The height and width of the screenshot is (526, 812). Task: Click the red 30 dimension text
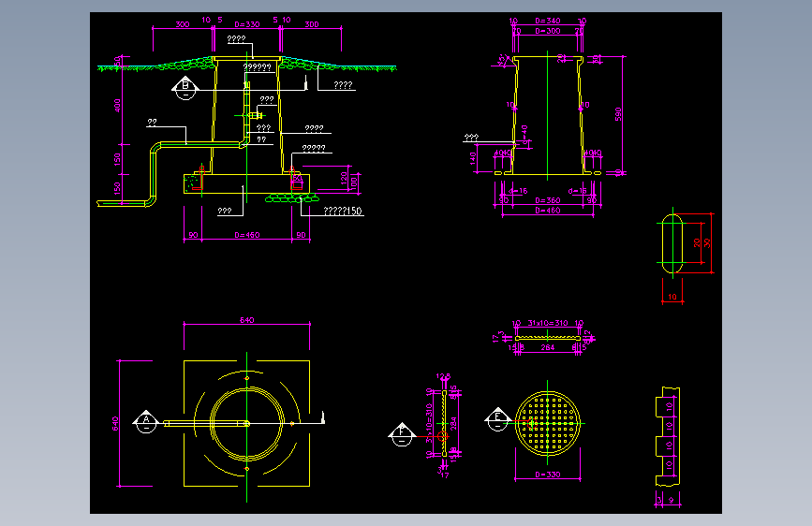pos(707,242)
